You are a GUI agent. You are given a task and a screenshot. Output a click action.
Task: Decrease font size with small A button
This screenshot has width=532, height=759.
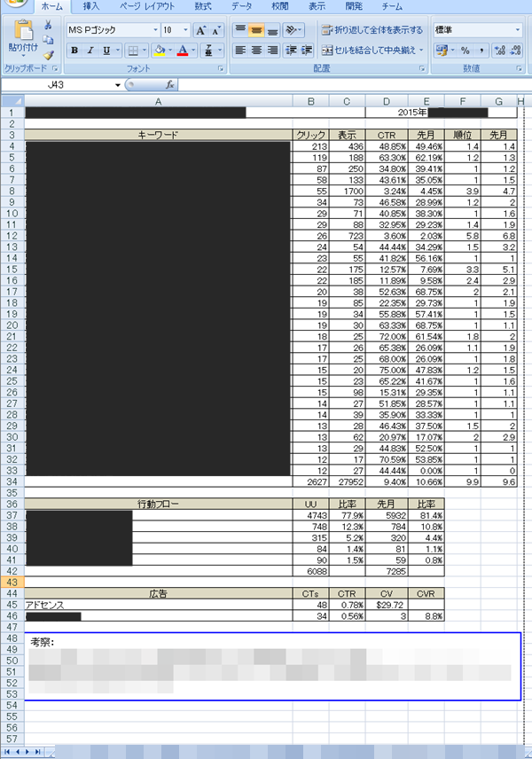click(216, 30)
